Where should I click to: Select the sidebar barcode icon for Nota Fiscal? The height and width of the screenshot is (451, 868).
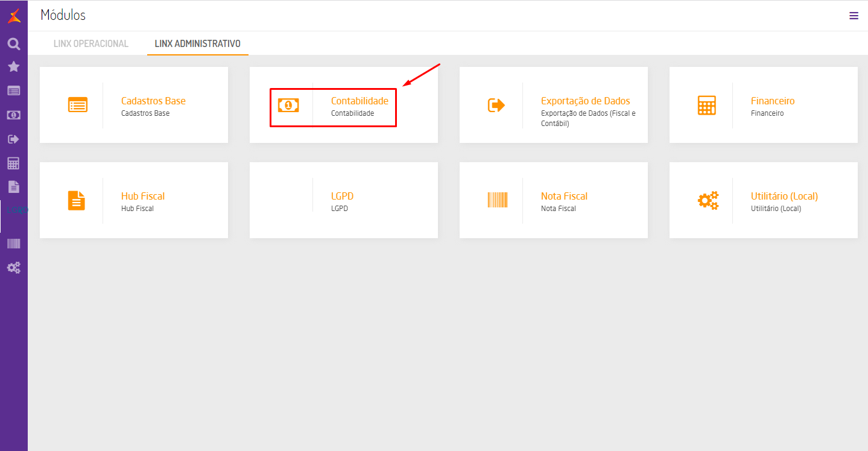pos(13,244)
